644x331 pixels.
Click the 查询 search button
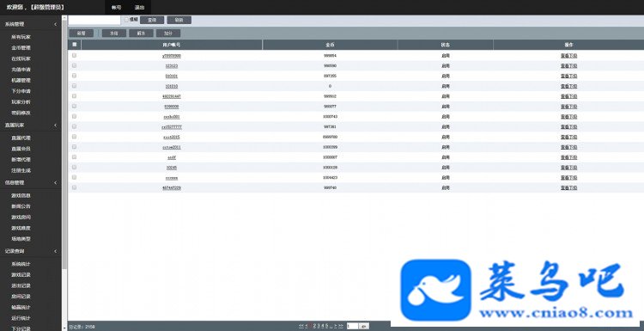[152, 20]
